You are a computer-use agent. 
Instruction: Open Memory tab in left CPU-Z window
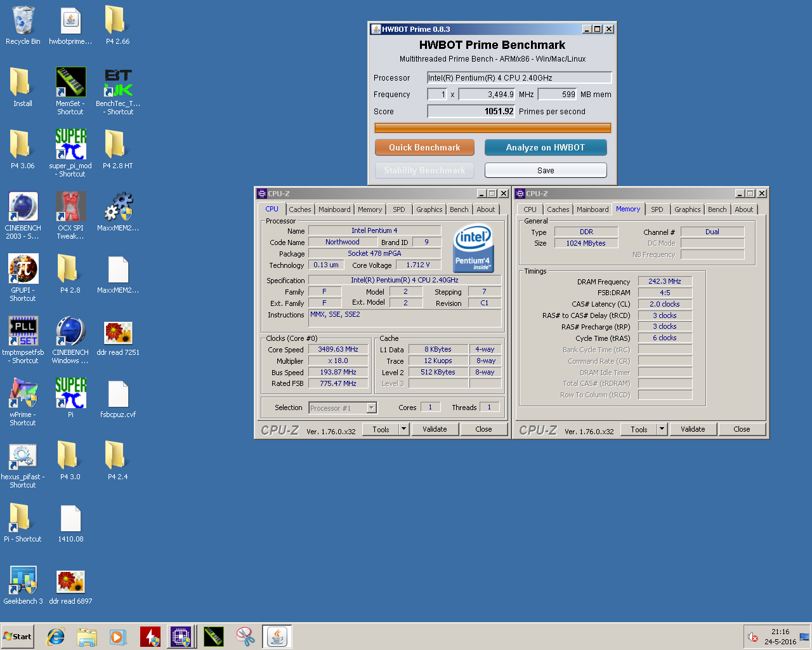click(370, 209)
